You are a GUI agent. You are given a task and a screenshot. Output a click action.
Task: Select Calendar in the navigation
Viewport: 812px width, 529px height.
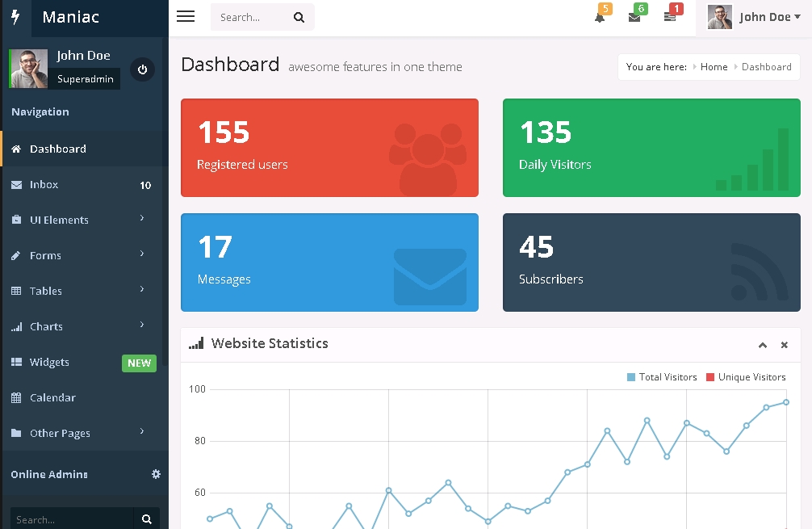(x=52, y=397)
